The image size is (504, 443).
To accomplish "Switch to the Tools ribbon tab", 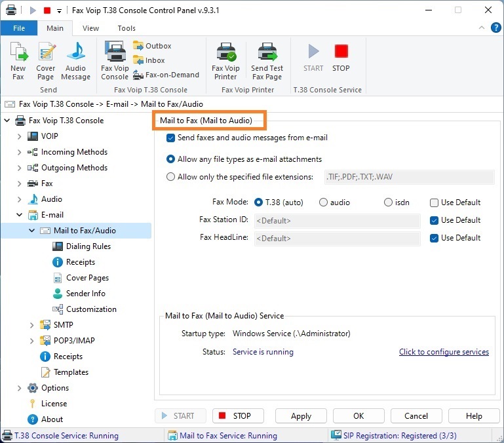I will click(126, 28).
